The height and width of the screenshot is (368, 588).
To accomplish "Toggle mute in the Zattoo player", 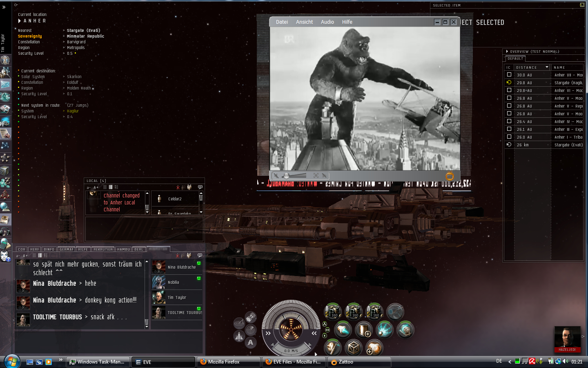I will (x=276, y=175).
